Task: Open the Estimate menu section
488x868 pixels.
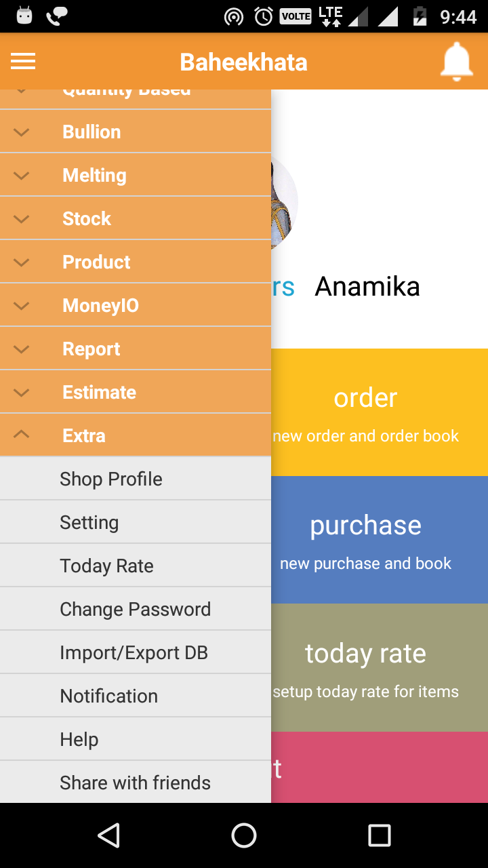Action: [99, 393]
